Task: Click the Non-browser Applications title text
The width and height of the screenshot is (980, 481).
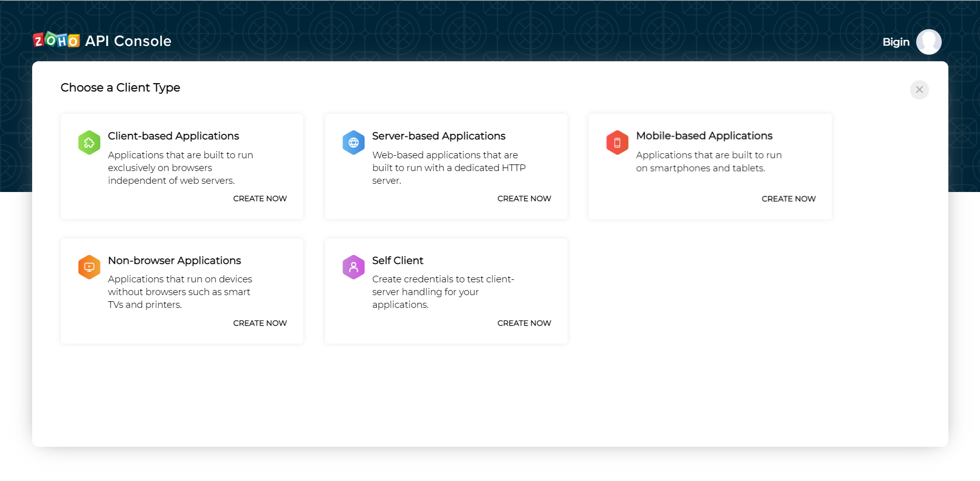Action: tap(175, 260)
